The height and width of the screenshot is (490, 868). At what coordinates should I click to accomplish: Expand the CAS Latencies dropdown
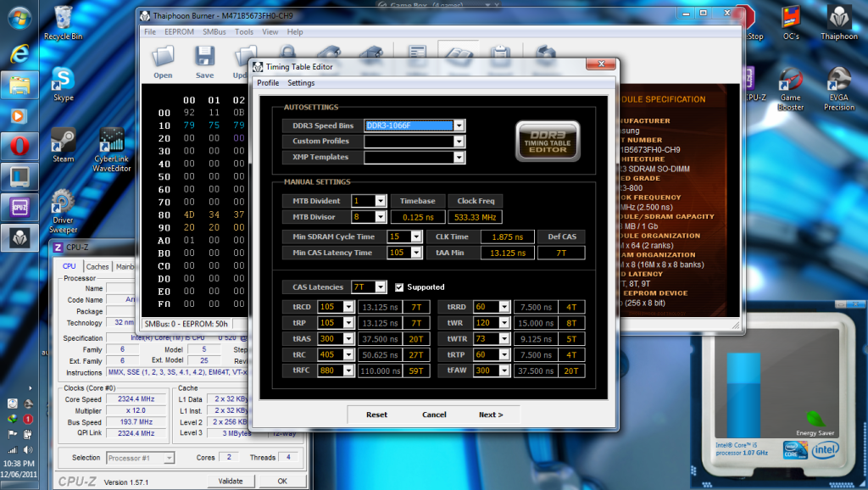[381, 287]
